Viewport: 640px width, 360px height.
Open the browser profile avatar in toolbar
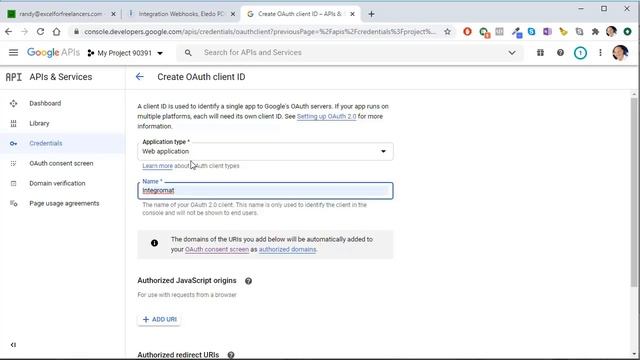[611, 31]
